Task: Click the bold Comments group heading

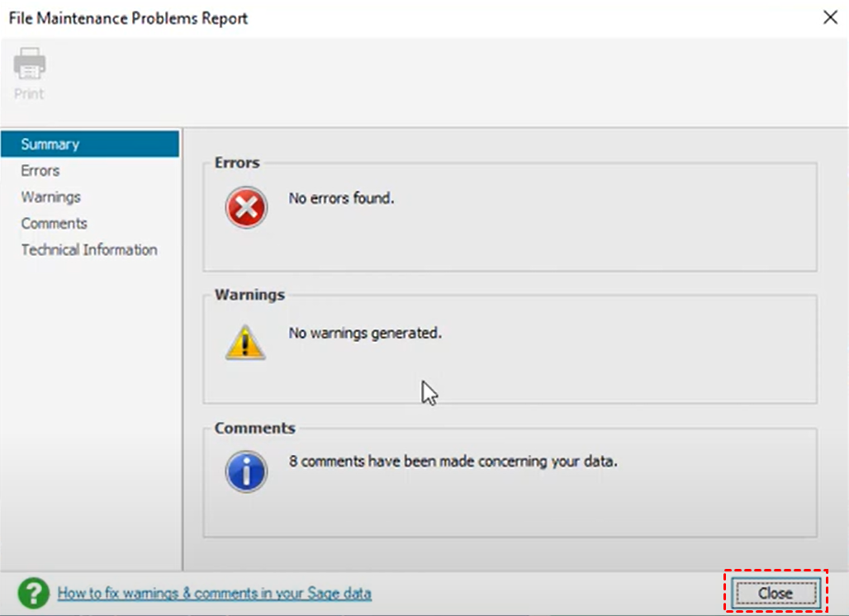Action: 254,429
